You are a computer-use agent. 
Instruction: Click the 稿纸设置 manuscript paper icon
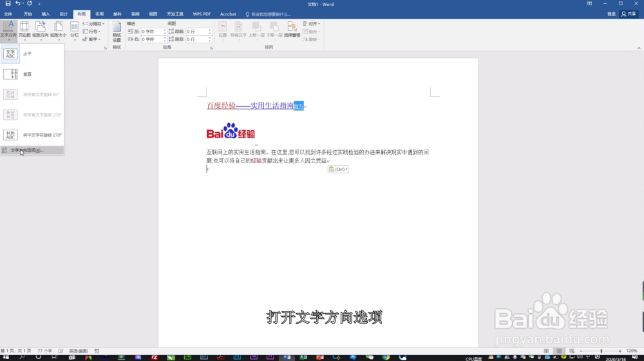[117, 32]
